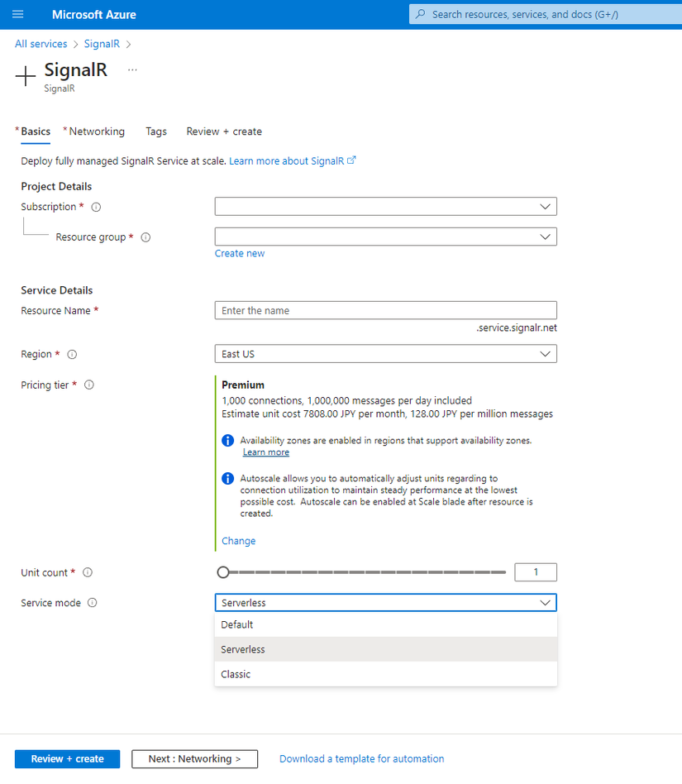The height and width of the screenshot is (784, 682).
Task: Click the Next : Networking button
Action: tap(194, 759)
